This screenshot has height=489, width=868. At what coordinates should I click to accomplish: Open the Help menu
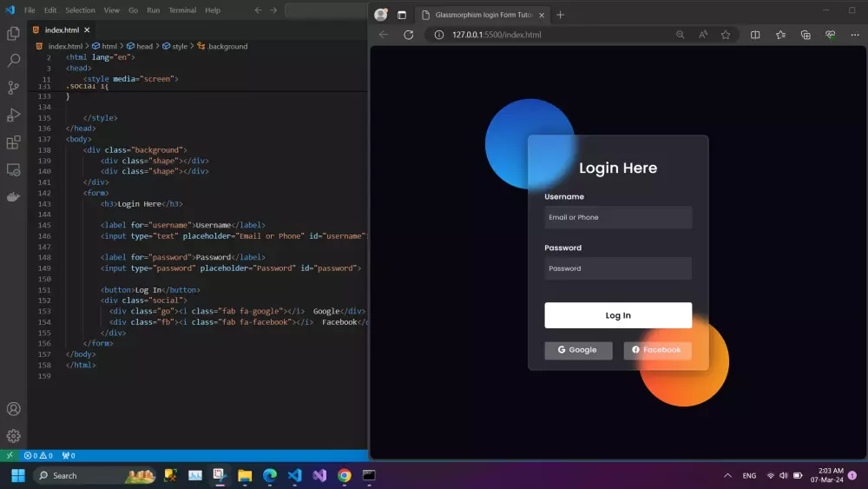click(213, 10)
